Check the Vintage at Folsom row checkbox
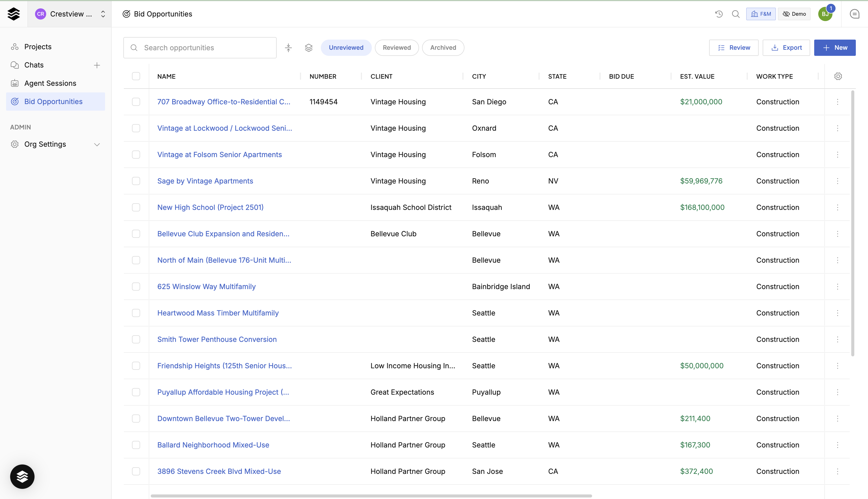 click(x=136, y=155)
